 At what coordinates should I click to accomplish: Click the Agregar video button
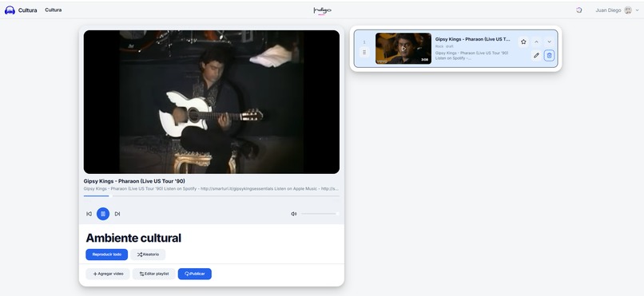(x=108, y=274)
